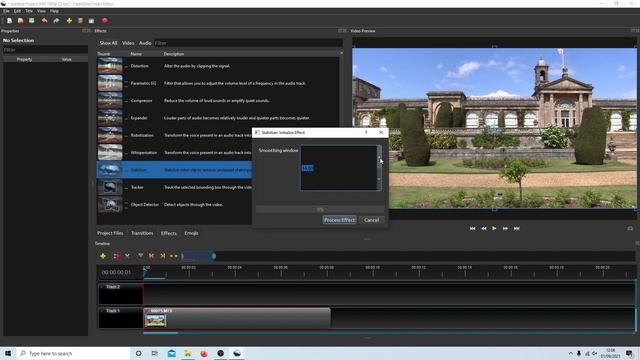This screenshot has width=640, height=360.
Task: Select the Robotization effect row
Action: pos(174,135)
